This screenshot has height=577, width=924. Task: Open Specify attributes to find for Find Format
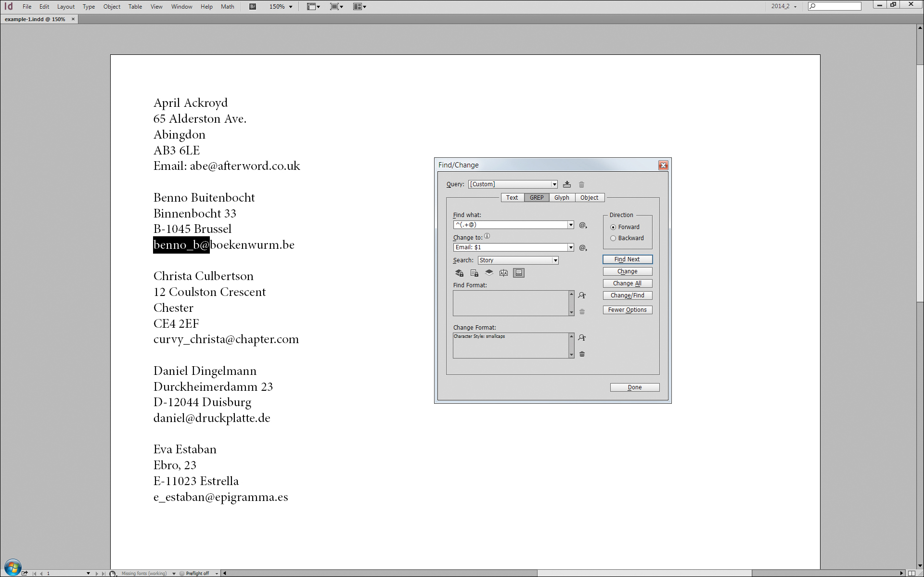coord(582,295)
